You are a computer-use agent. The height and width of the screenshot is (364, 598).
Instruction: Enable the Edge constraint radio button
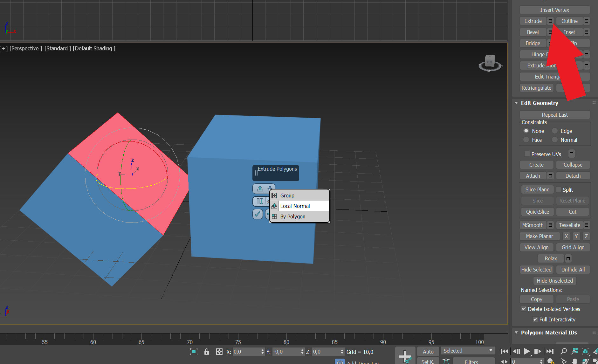pos(554,131)
